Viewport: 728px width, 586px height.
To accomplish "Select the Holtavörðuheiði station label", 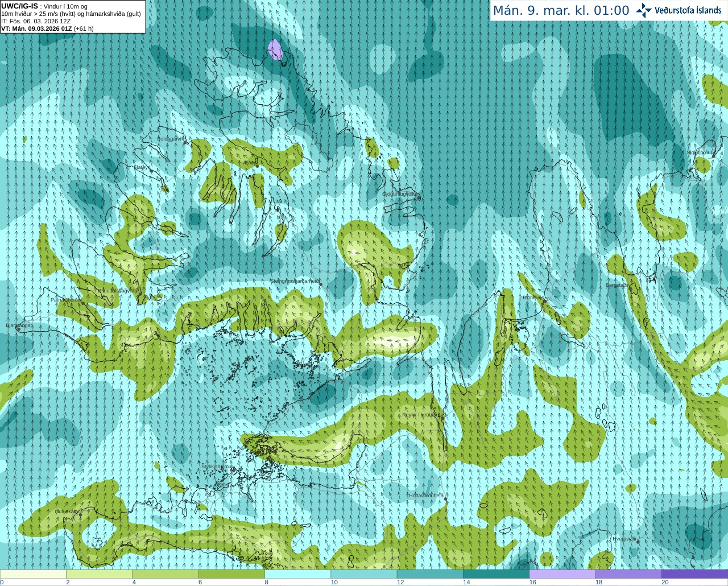I will click(427, 496).
